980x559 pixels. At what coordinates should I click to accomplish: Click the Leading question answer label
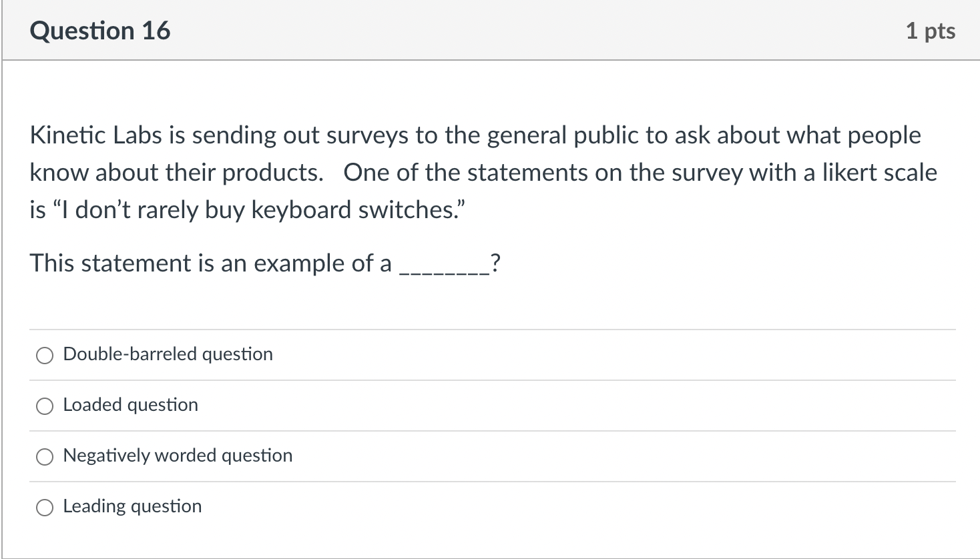pyautogui.click(x=132, y=506)
